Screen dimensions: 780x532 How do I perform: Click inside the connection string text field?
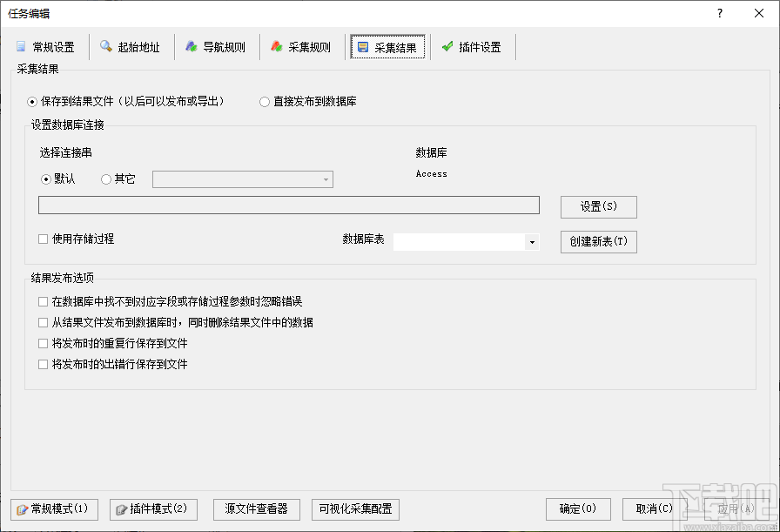click(287, 205)
